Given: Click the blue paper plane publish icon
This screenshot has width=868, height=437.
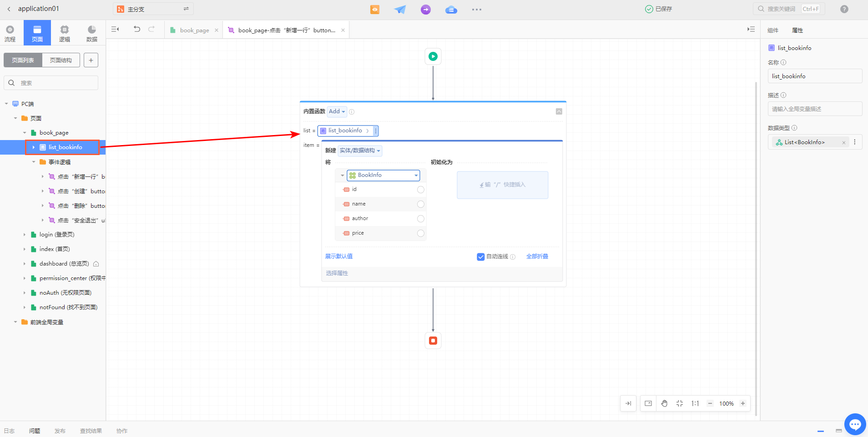Looking at the screenshot, I should coord(400,10).
